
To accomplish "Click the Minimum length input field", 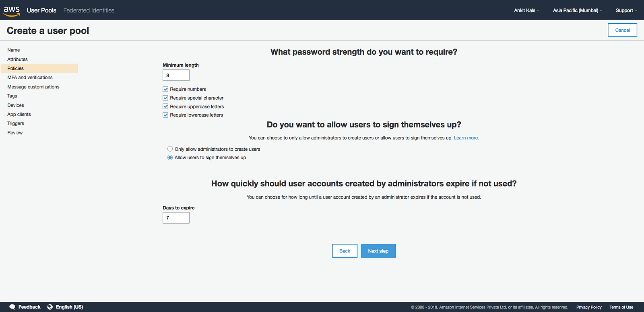I will (x=176, y=75).
